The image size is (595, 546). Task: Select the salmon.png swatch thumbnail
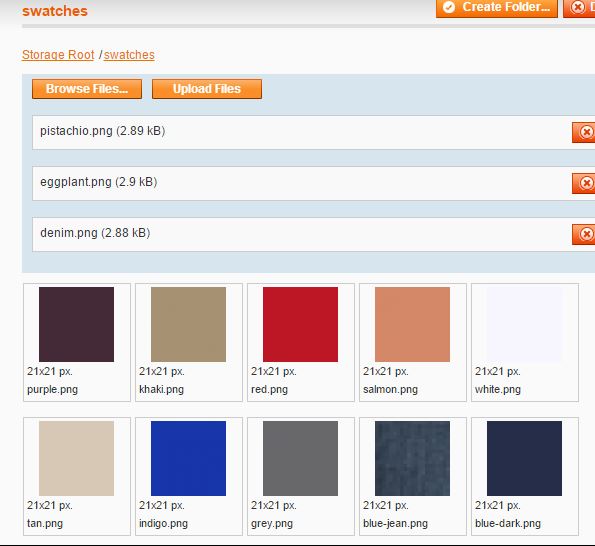[412, 324]
